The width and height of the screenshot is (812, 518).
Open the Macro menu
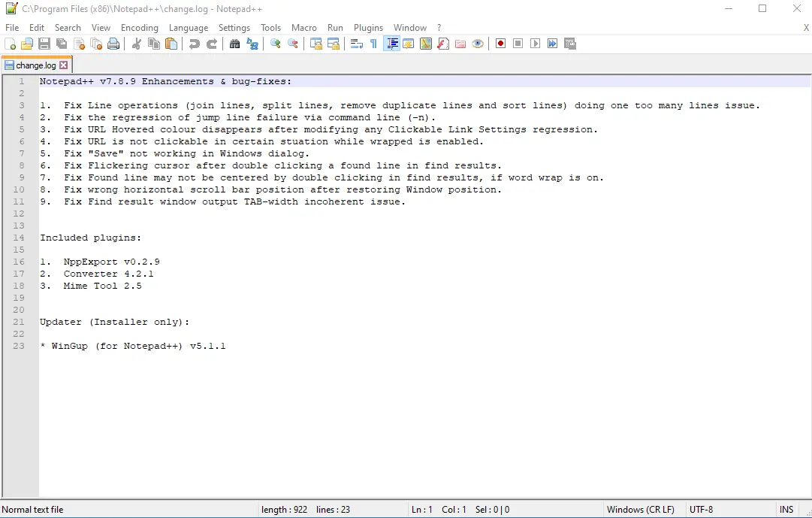click(304, 28)
